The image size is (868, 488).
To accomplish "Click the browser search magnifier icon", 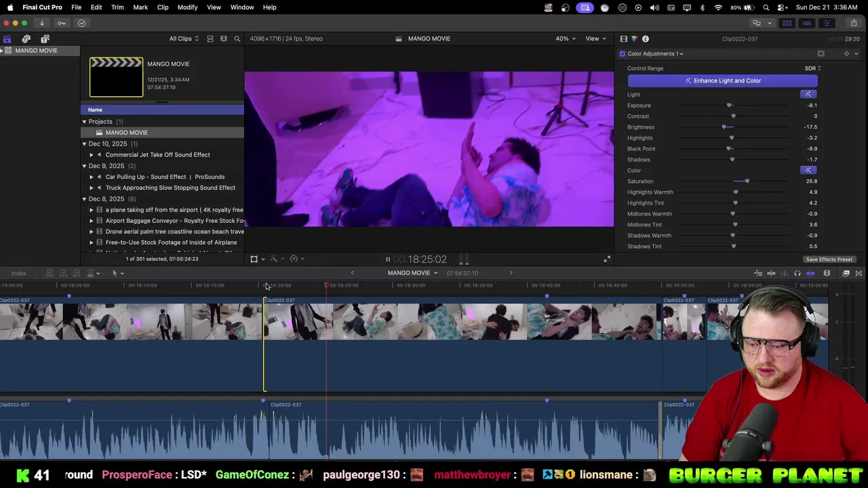I will [x=237, y=39].
